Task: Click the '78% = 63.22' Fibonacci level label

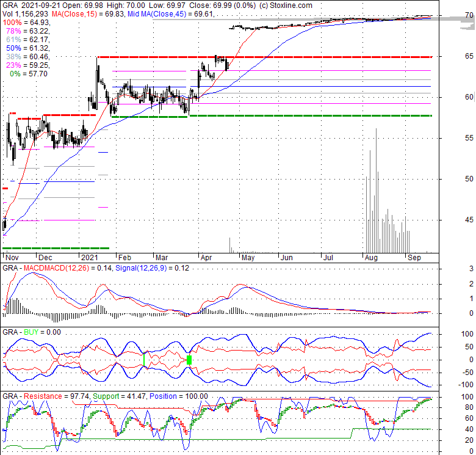Action: coord(27,31)
